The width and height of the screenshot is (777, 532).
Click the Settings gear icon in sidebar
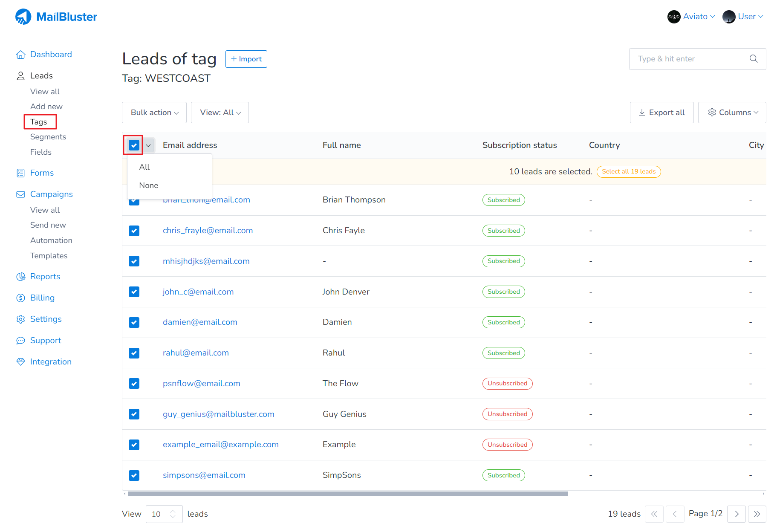coord(20,319)
